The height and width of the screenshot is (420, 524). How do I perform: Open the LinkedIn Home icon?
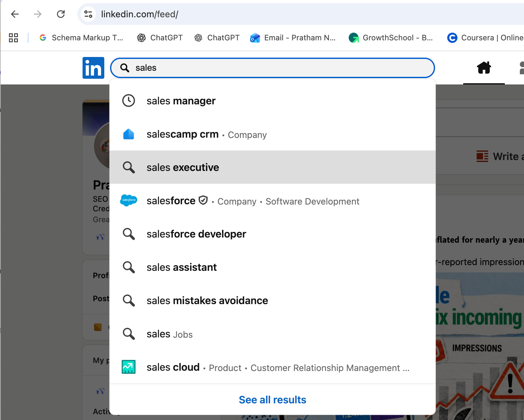(484, 68)
